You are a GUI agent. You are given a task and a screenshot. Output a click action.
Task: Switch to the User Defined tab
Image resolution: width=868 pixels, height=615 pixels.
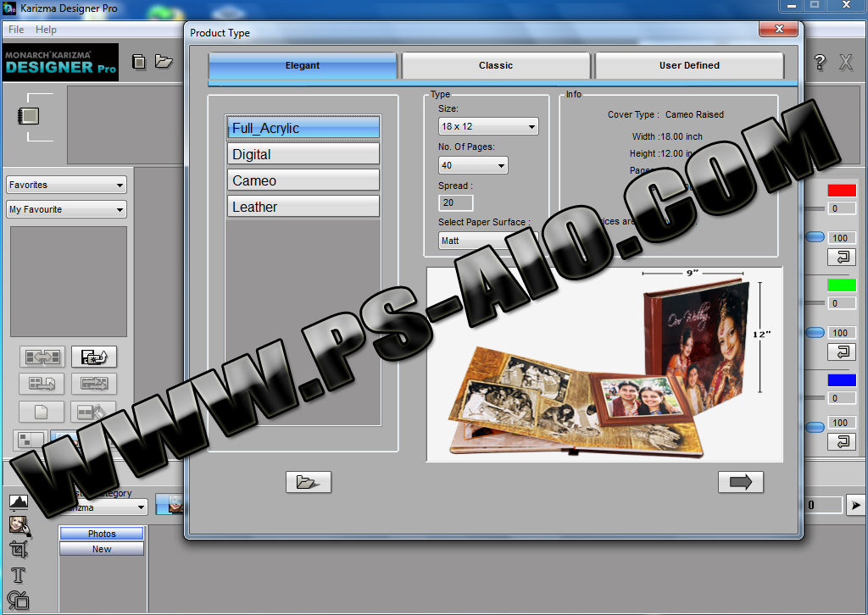(x=689, y=65)
